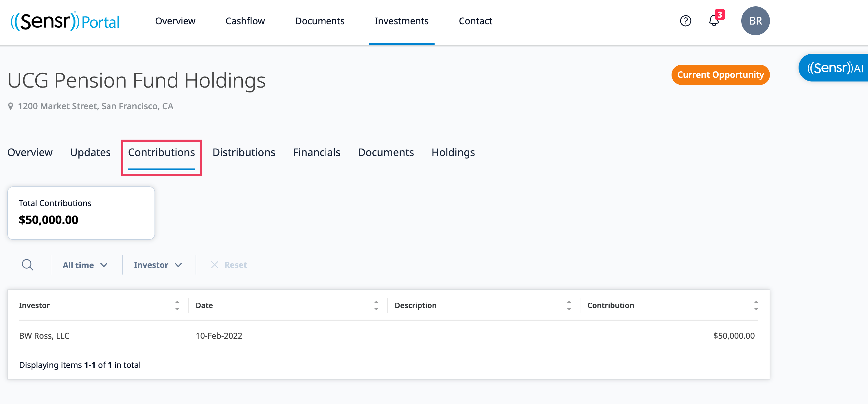Screen dimensions: 868x404
Task: Click the Reset X icon
Action: [x=215, y=265]
